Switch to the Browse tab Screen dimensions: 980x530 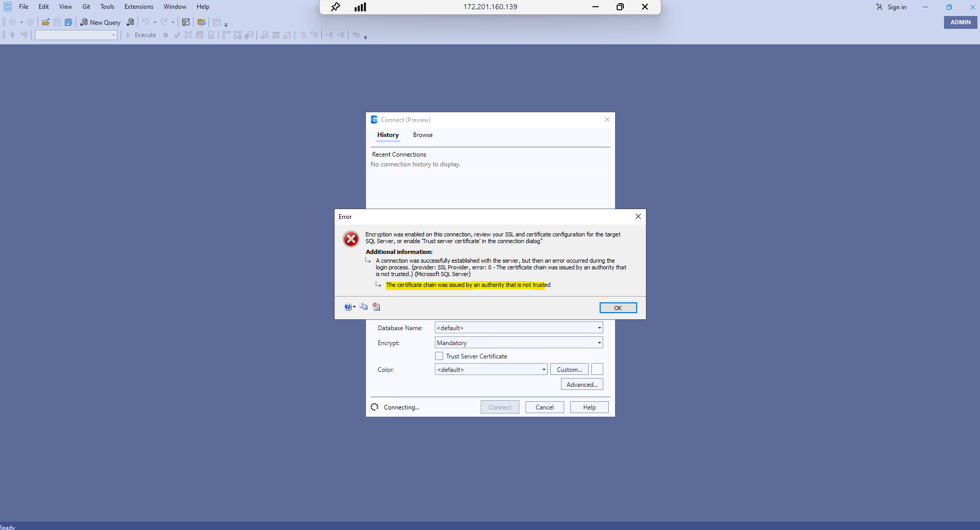click(423, 135)
